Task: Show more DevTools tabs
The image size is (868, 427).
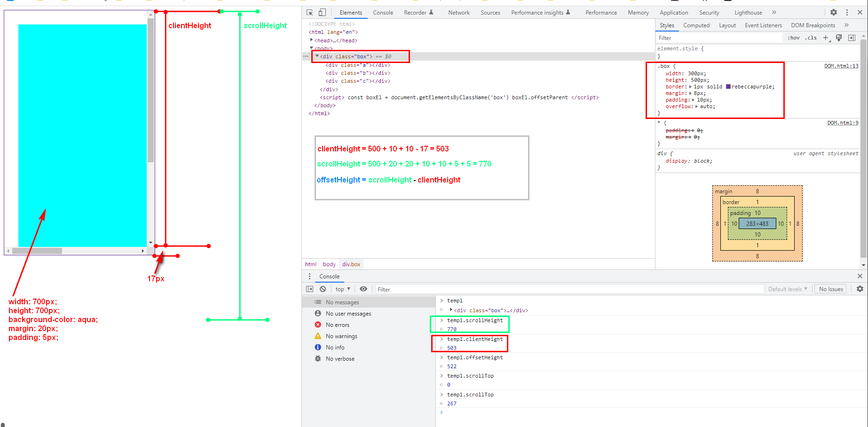Action: coord(774,12)
